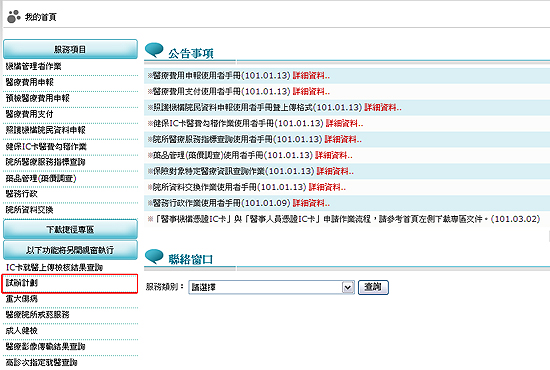Open 詳細資料 for 醫療費用申報使用者手冊
The image size is (550, 370).
(x=311, y=75)
